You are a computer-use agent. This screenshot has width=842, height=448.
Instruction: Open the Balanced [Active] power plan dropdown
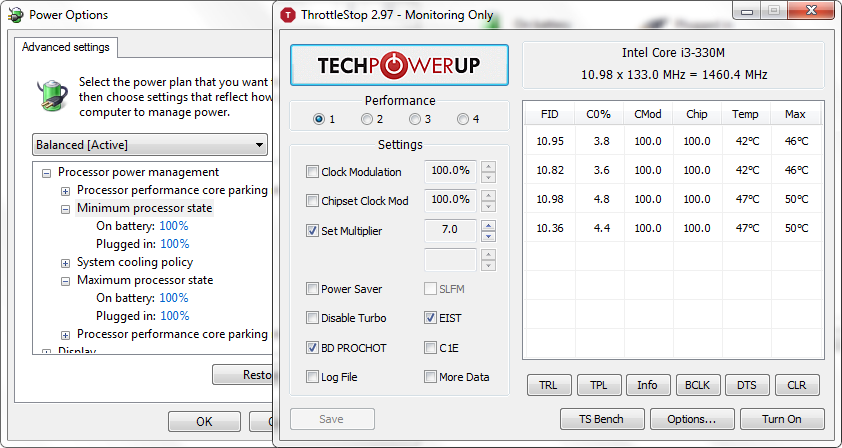[150, 144]
